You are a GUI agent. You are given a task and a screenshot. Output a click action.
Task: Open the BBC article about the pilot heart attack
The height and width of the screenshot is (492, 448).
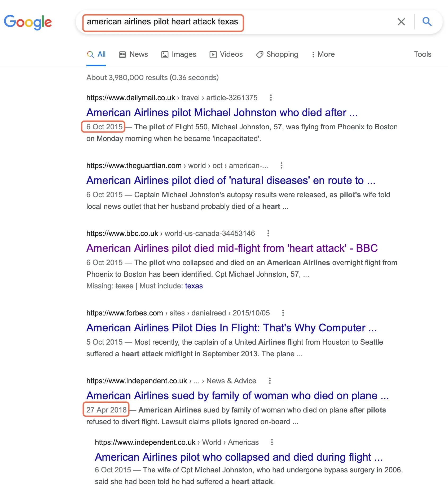[x=232, y=248]
